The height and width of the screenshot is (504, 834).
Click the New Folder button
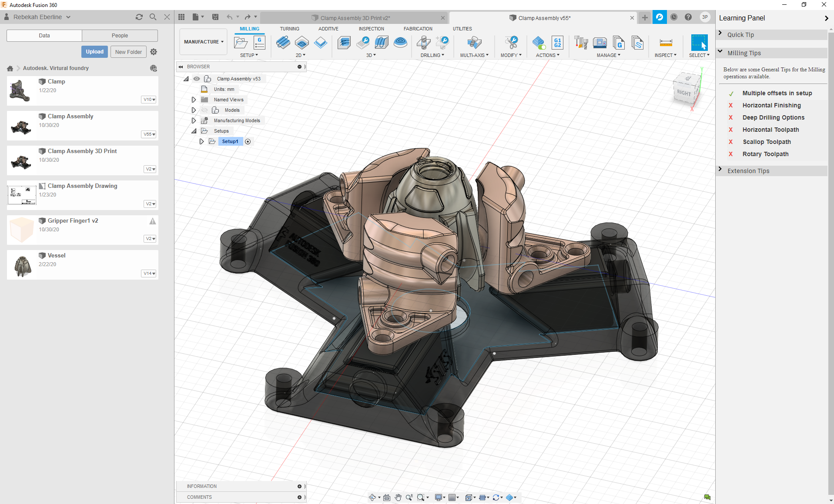[128, 52]
